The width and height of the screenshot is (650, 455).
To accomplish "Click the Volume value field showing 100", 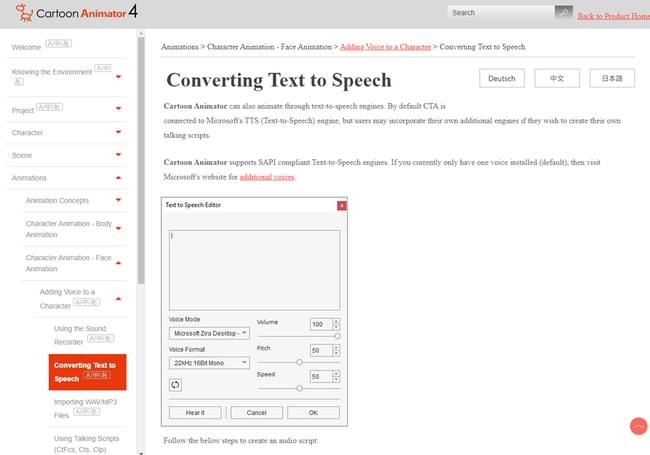I will click(x=321, y=324).
